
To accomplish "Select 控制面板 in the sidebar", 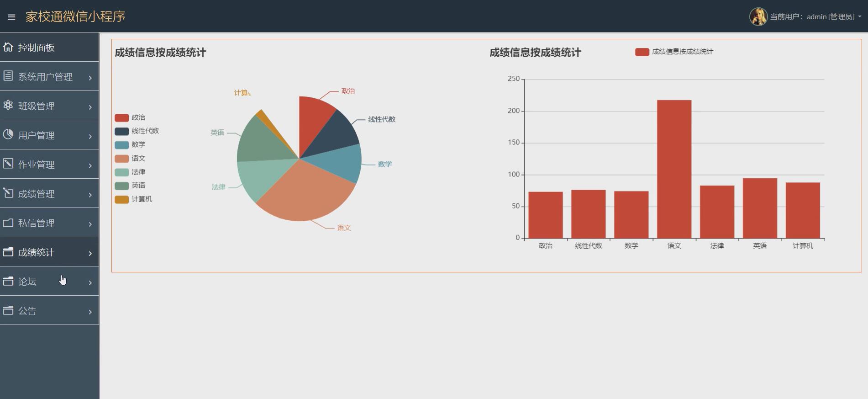I will (37, 48).
